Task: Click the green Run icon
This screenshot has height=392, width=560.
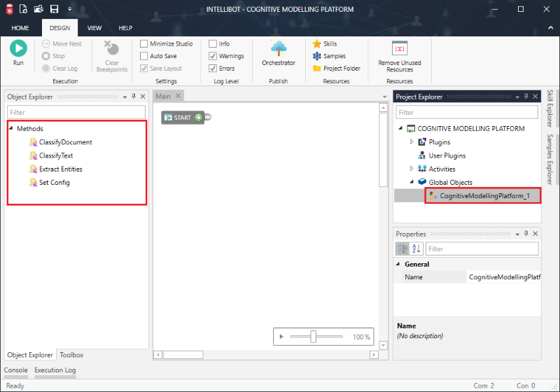Action: point(18,48)
